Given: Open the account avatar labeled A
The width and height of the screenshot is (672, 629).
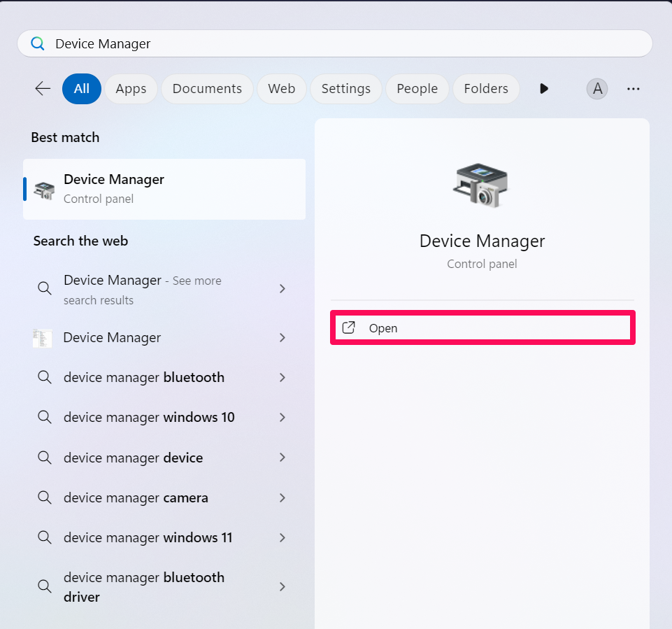Looking at the screenshot, I should click(597, 89).
